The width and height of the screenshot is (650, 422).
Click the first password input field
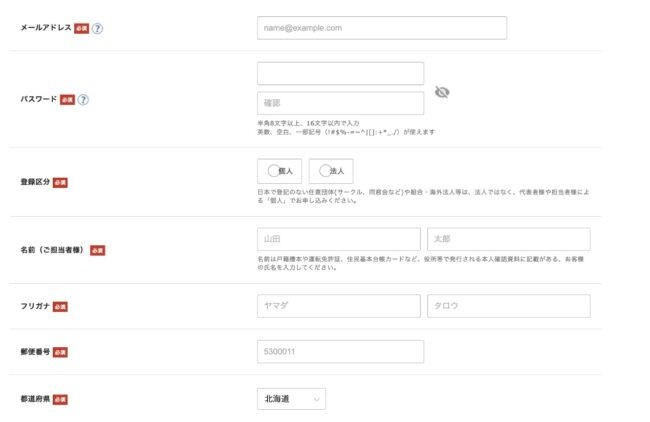click(x=340, y=73)
